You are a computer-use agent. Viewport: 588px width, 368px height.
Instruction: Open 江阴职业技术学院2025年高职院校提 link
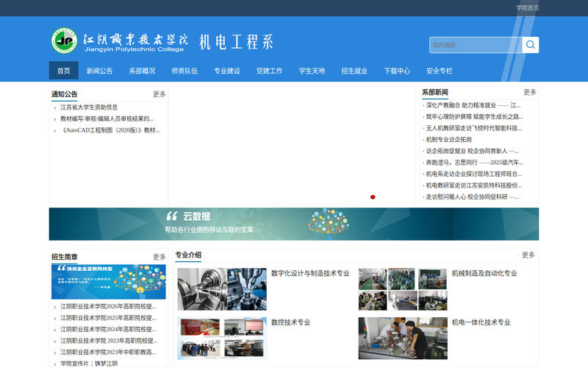point(108,318)
